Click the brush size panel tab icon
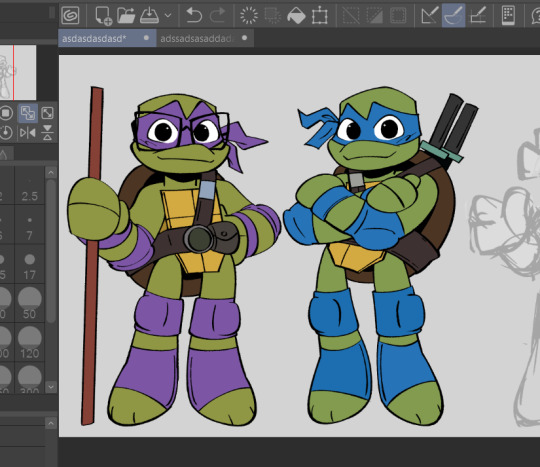 (x=5, y=154)
